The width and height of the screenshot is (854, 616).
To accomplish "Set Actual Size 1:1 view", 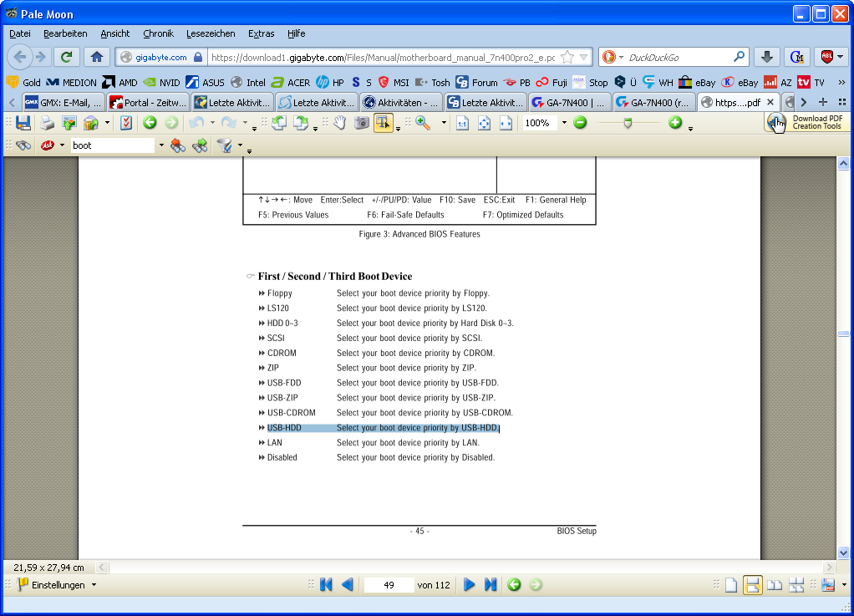I will click(462, 124).
